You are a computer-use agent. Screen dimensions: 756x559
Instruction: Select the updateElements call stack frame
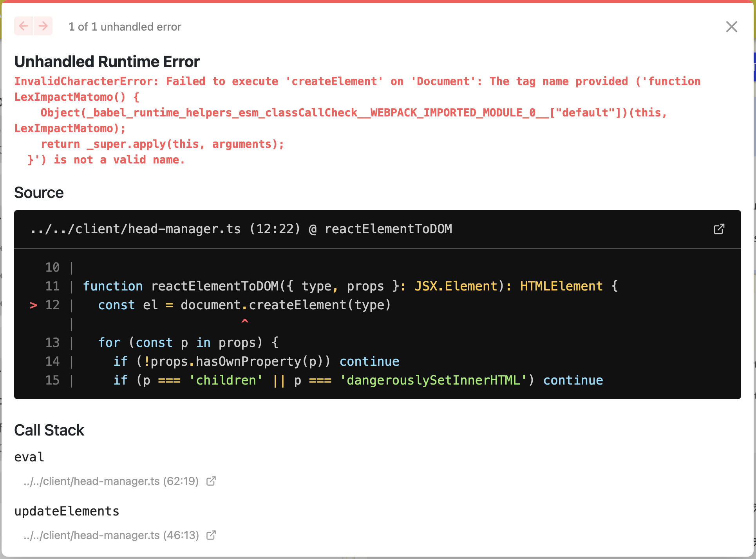tap(67, 511)
